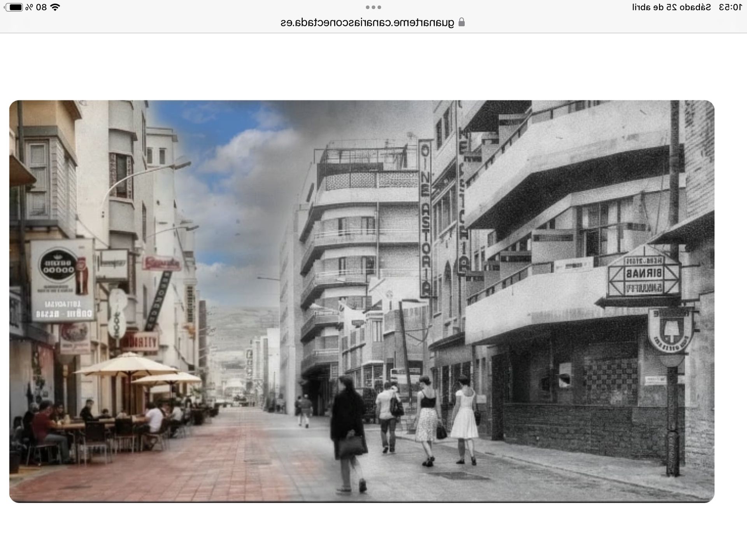This screenshot has height=560, width=747.
Task: Tap the guanarteme.canariasconectada.es address bar
Action: click(373, 23)
